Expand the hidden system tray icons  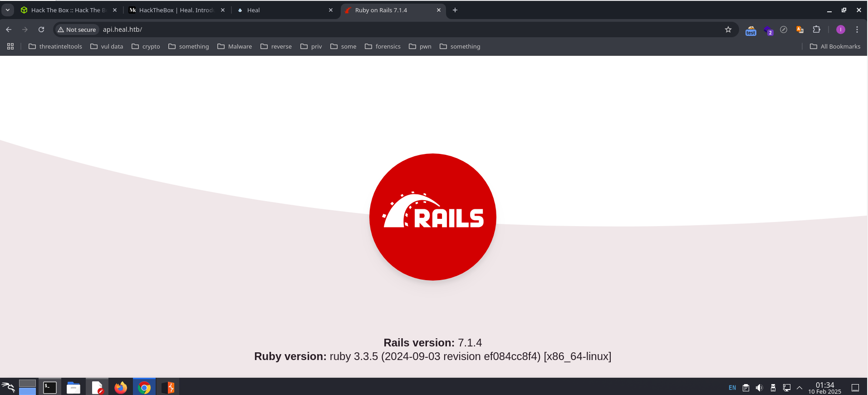pyautogui.click(x=799, y=388)
